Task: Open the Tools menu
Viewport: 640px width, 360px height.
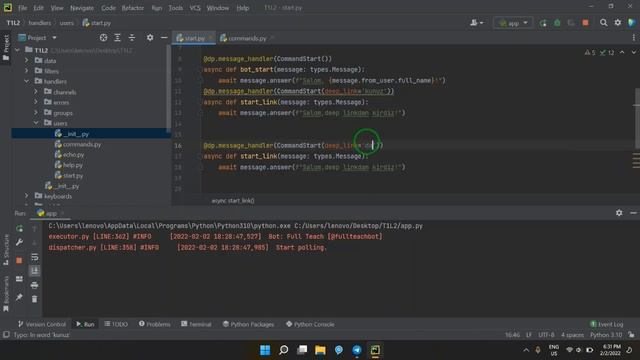Action: (x=176, y=8)
